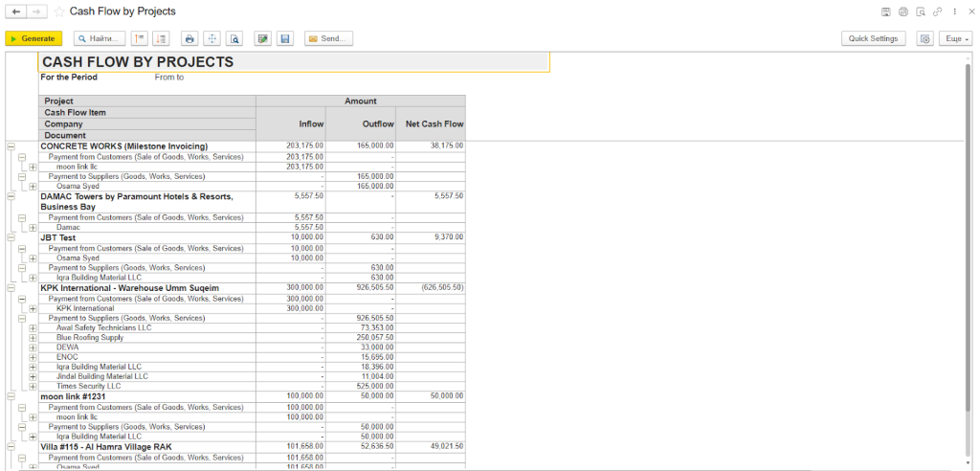
Task: Click the Send... email button
Action: (328, 38)
